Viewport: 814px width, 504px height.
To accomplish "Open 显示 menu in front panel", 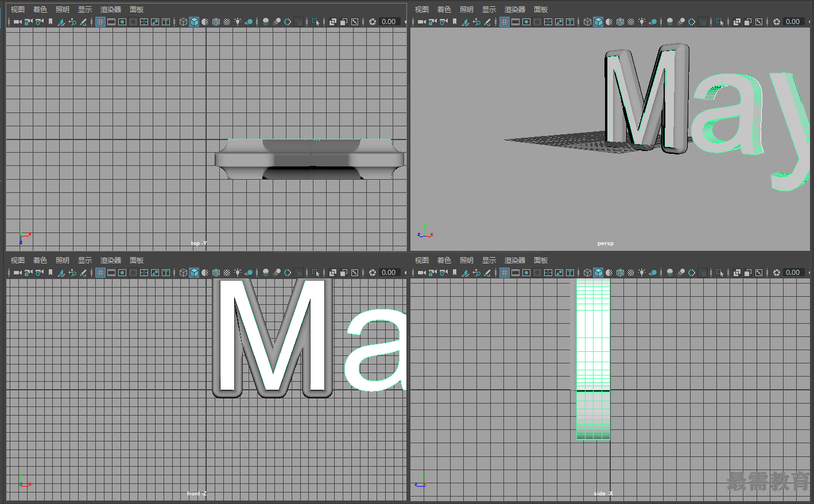I will click(85, 261).
